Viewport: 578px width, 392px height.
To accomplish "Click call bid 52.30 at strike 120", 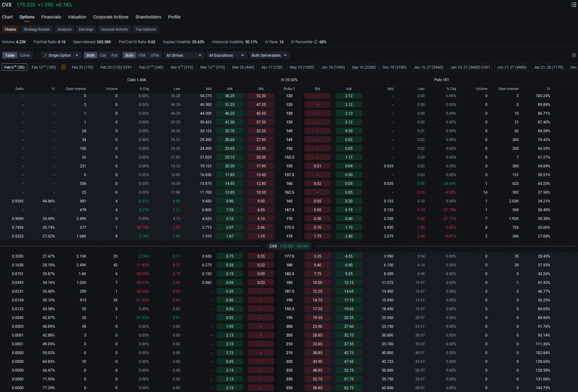I will click(x=261, y=96).
